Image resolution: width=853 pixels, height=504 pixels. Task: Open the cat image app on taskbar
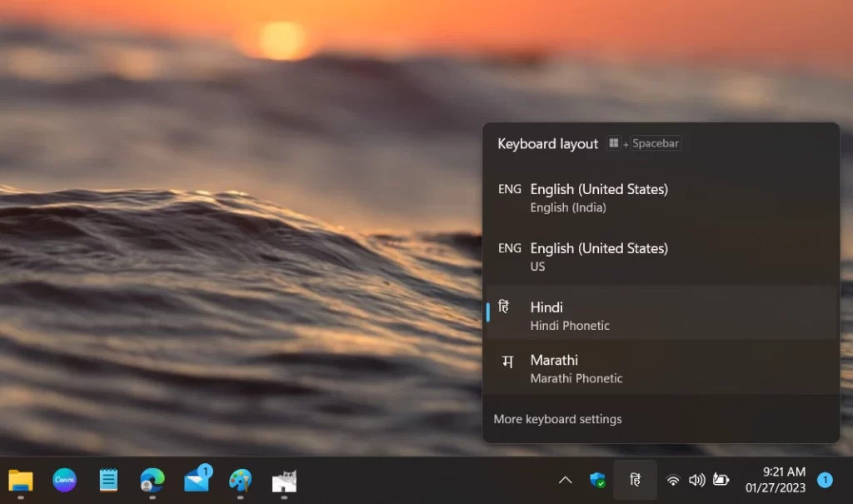tap(284, 482)
